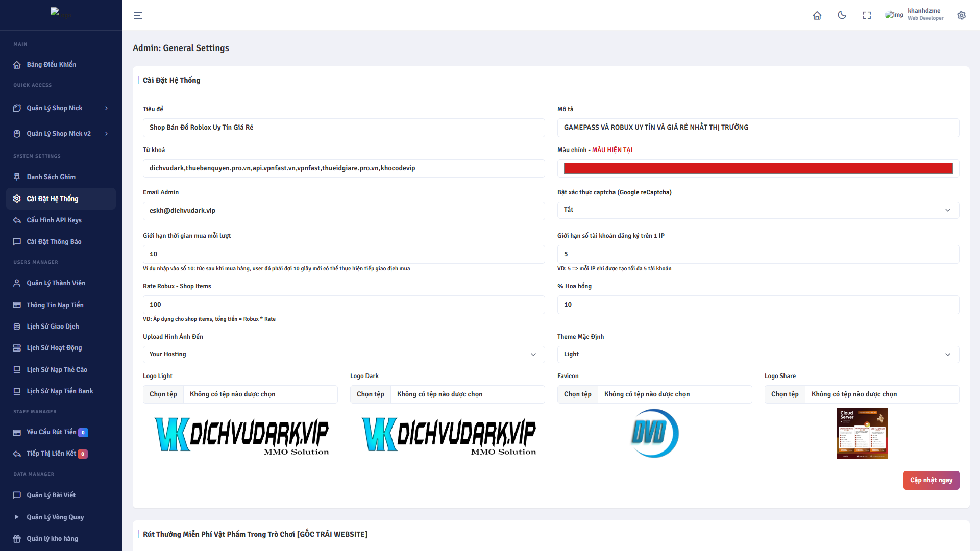The width and height of the screenshot is (980, 551).
Task: Toggle dark mode moon icon
Action: [x=842, y=15]
